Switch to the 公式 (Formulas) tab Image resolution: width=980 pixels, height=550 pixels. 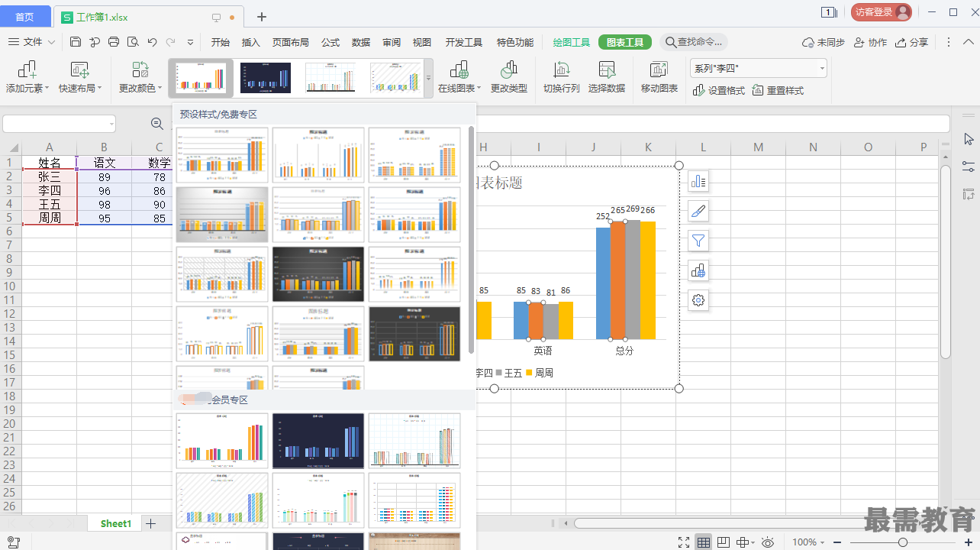330,42
